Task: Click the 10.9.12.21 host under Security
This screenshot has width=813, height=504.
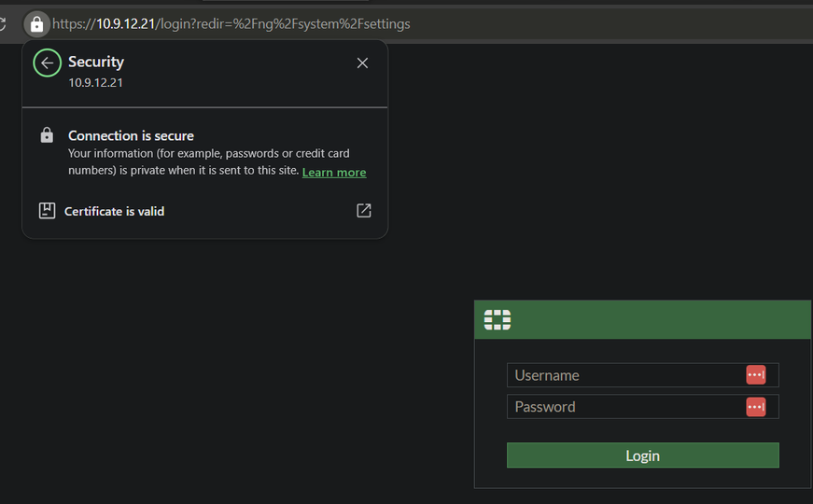Action: click(x=96, y=82)
